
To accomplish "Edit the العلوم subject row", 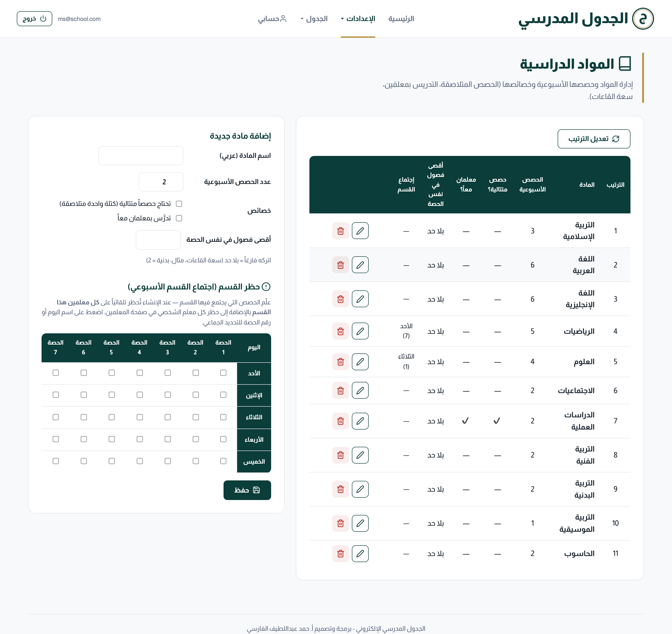I will 360,361.
